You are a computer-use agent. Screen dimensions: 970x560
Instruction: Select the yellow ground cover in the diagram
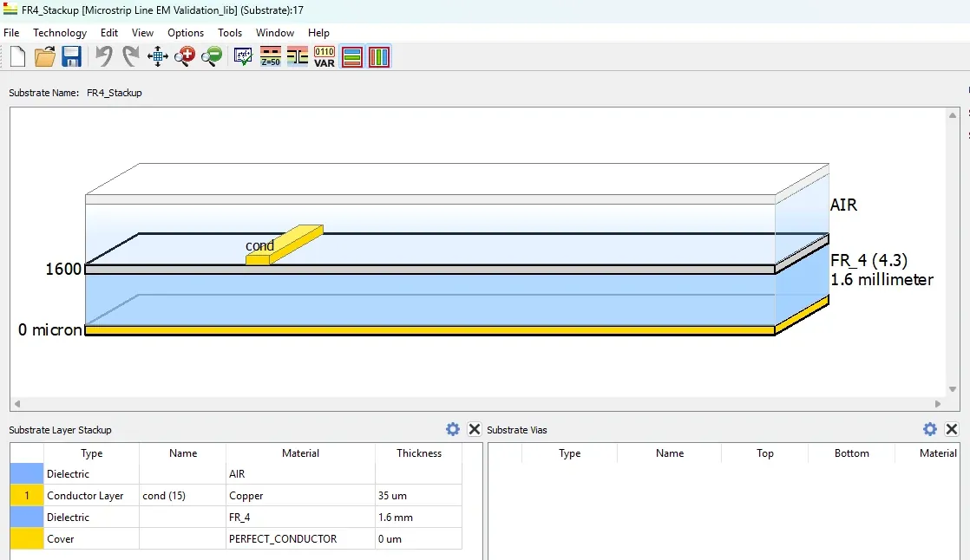tap(429, 330)
